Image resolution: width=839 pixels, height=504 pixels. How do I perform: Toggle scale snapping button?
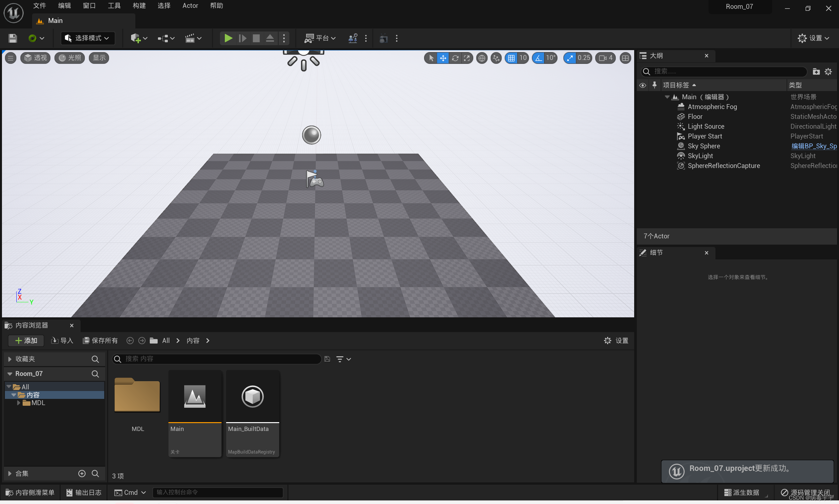[570, 58]
